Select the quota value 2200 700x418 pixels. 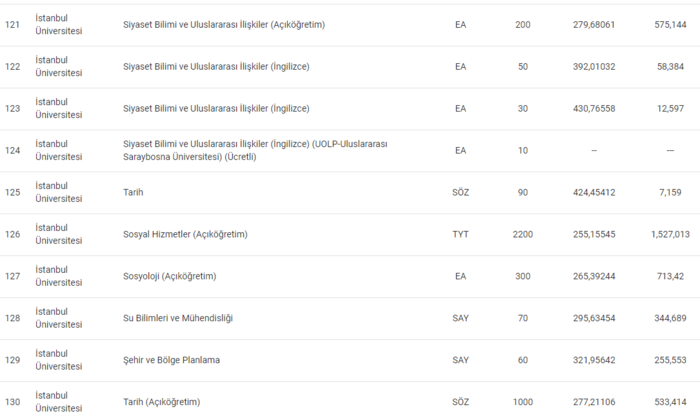[522, 234]
